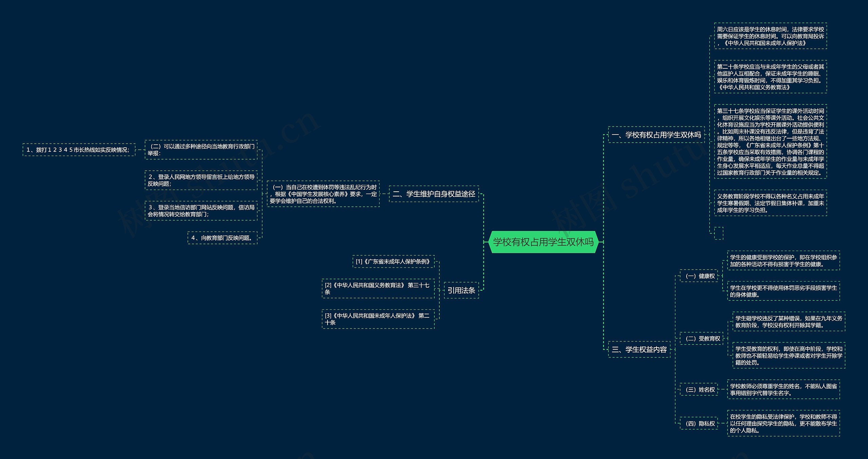Select node 2、登录人民网地方领导留言板

tap(201, 180)
